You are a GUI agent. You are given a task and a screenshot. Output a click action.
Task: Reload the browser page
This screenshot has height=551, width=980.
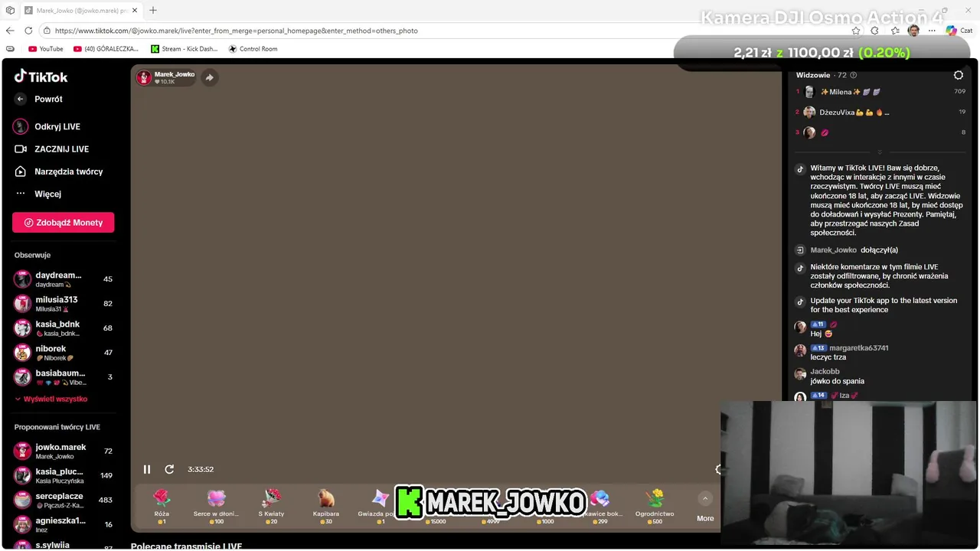click(28, 31)
